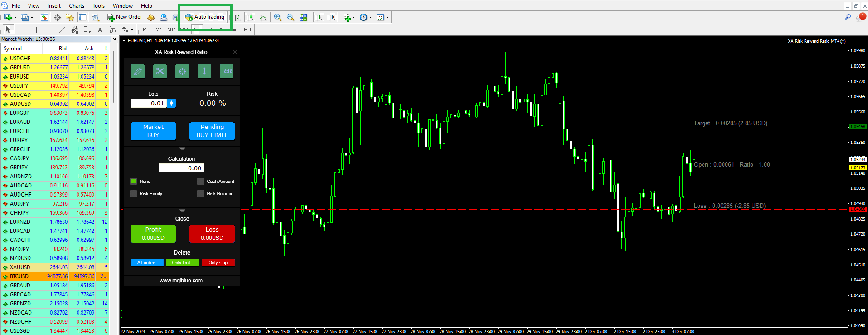Toggle the Market Watch toolbar icon
Viewport: 868px width, 335px height.
[x=44, y=17]
